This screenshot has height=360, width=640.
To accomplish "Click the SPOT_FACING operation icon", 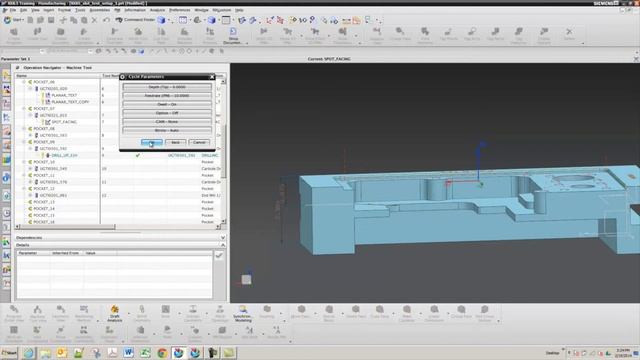I will pyautogui.click(x=48, y=122).
